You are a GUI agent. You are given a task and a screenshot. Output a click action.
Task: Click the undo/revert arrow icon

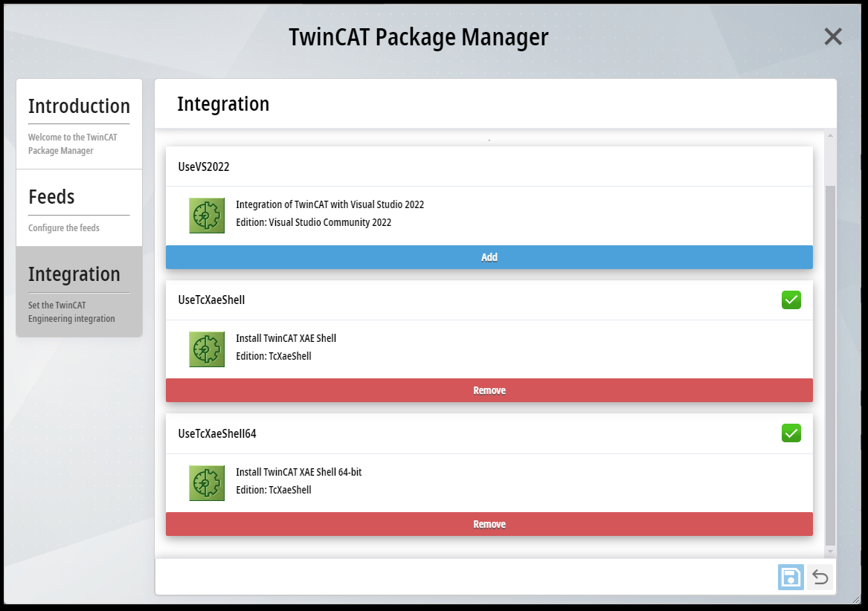pos(820,577)
